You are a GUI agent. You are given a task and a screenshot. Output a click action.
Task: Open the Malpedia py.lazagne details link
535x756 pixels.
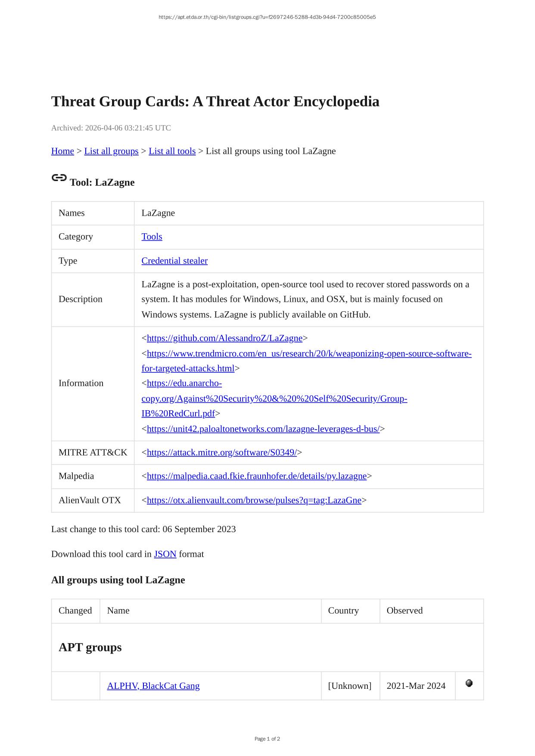point(256,476)
